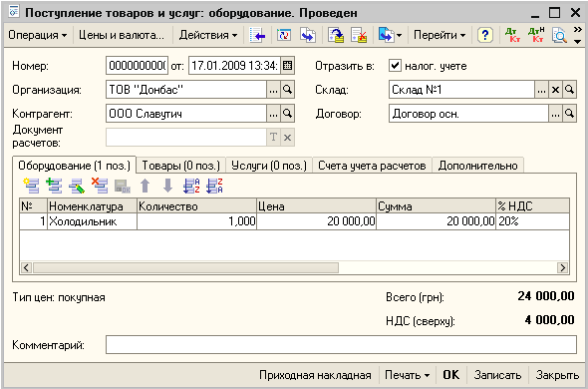Sort rows ascending A-Z icon
The width and height of the screenshot is (588, 389).
pyautogui.click(x=191, y=186)
